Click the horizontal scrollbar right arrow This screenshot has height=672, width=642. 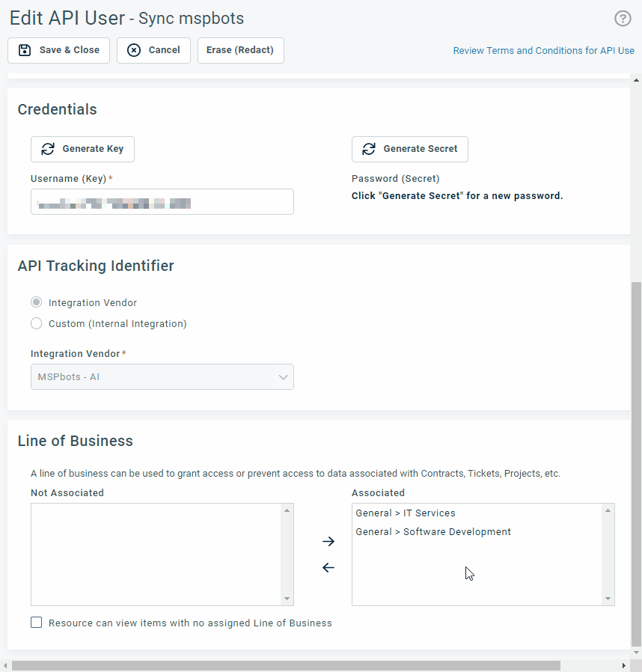tap(624, 665)
